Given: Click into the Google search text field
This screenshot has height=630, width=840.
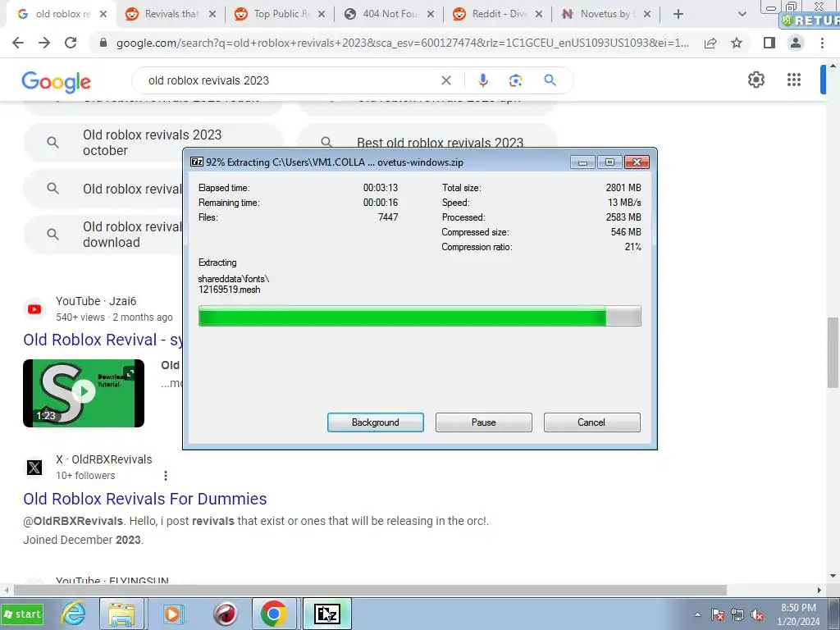Looking at the screenshot, I should (290, 80).
